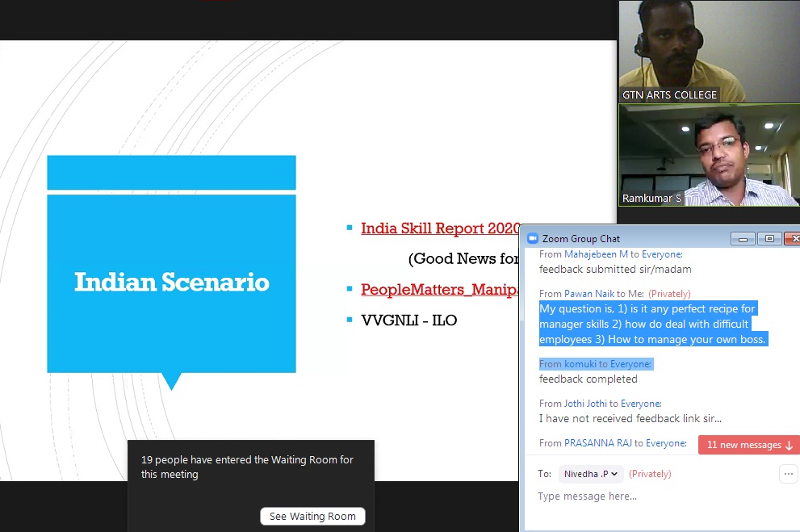Click sender name Pawan Naik in chat
The width and height of the screenshot is (800, 532).
(x=589, y=294)
